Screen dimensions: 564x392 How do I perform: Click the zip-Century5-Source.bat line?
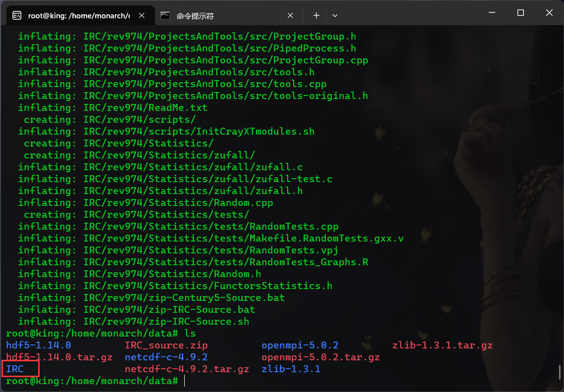[152, 297]
